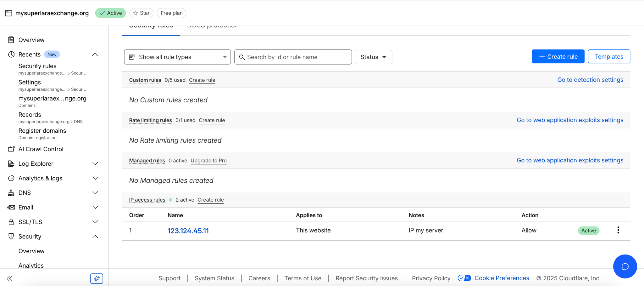
Task: Toggle the Cookie Preferences privacy switch
Action: 464,278
